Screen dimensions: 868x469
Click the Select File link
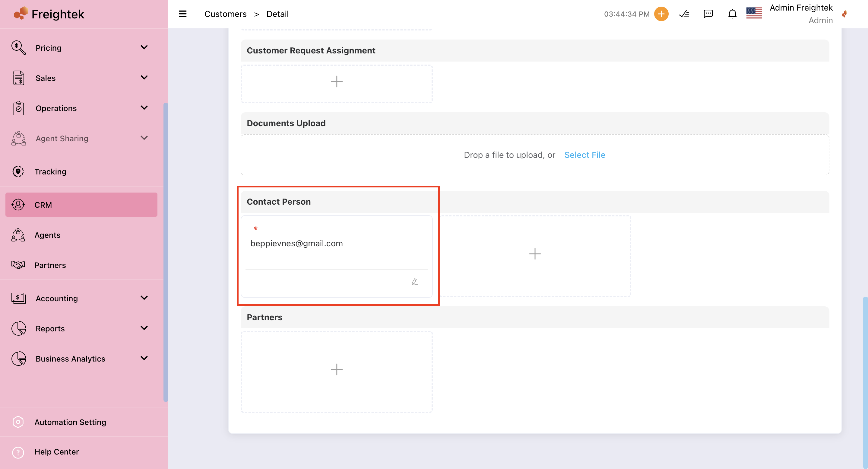point(584,155)
